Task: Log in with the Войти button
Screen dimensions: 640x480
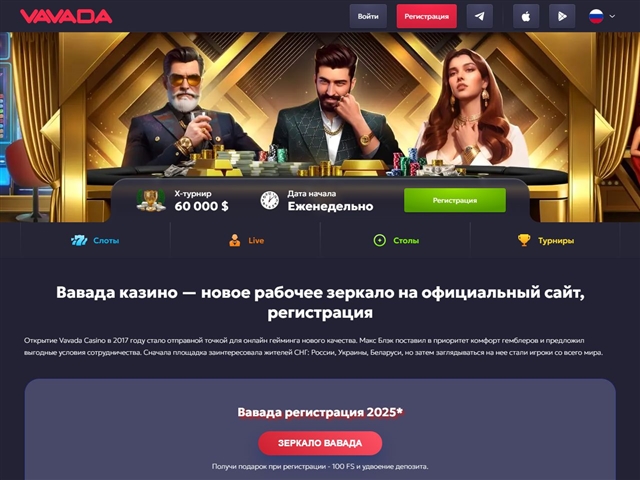Action: (368, 16)
